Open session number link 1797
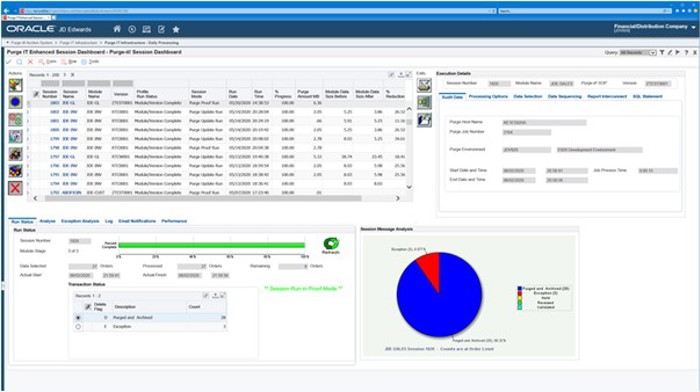 54,157
